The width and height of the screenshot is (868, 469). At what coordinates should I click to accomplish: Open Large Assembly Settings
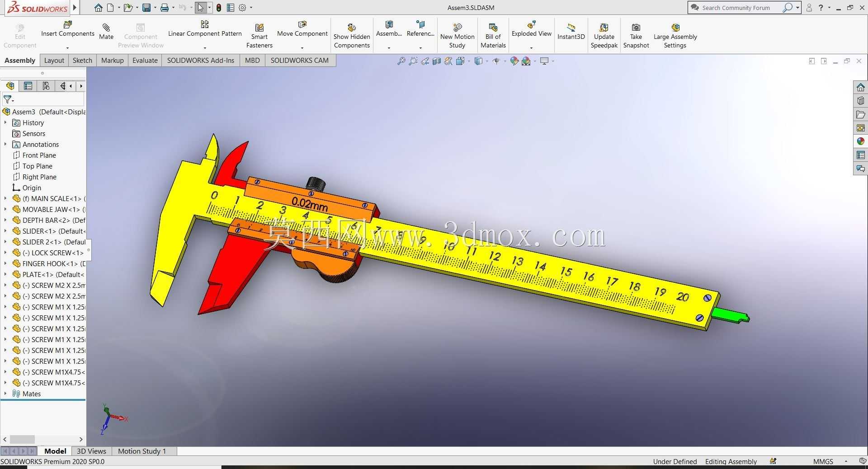[x=675, y=36]
